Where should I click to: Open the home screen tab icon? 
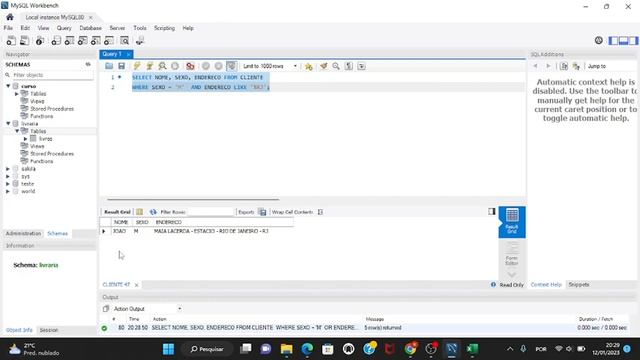(10, 17)
